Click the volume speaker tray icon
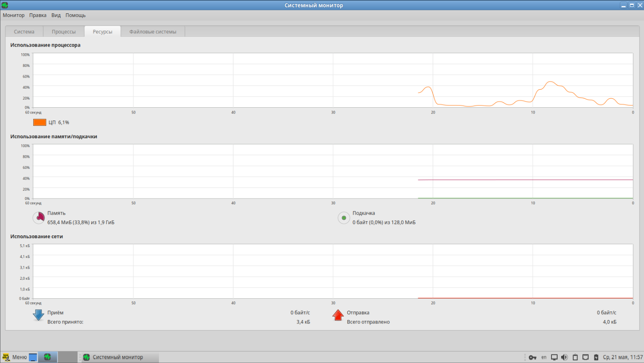This screenshot has width=644, height=363. [564, 357]
